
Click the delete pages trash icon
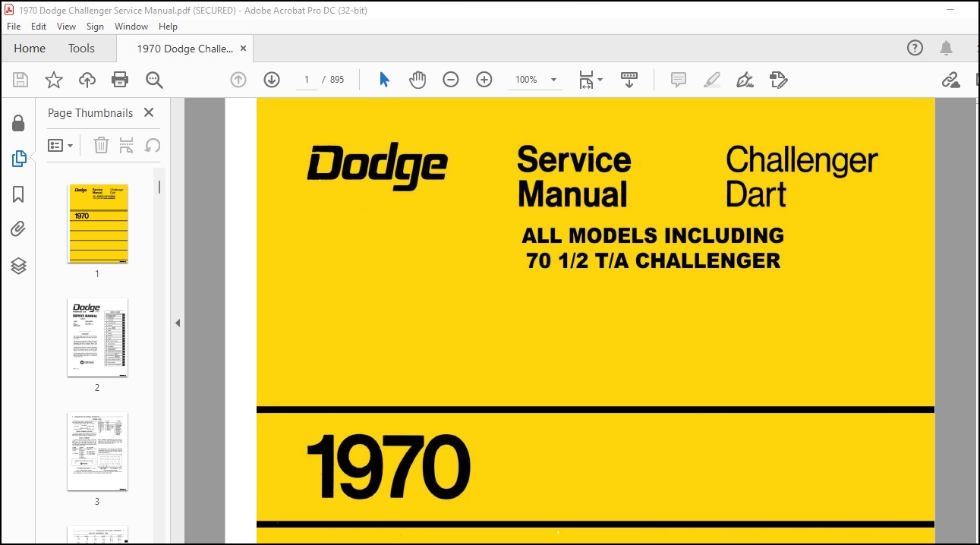101,145
